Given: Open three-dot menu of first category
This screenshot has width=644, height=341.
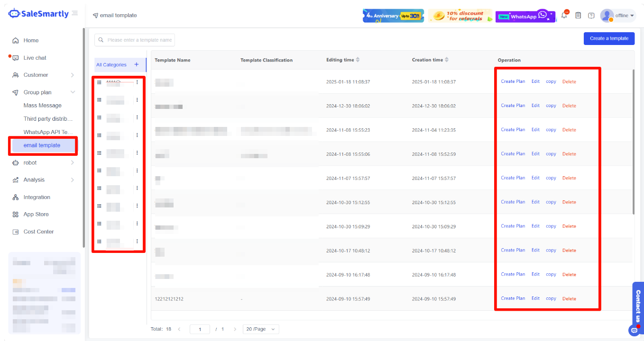Looking at the screenshot, I should pos(137,82).
